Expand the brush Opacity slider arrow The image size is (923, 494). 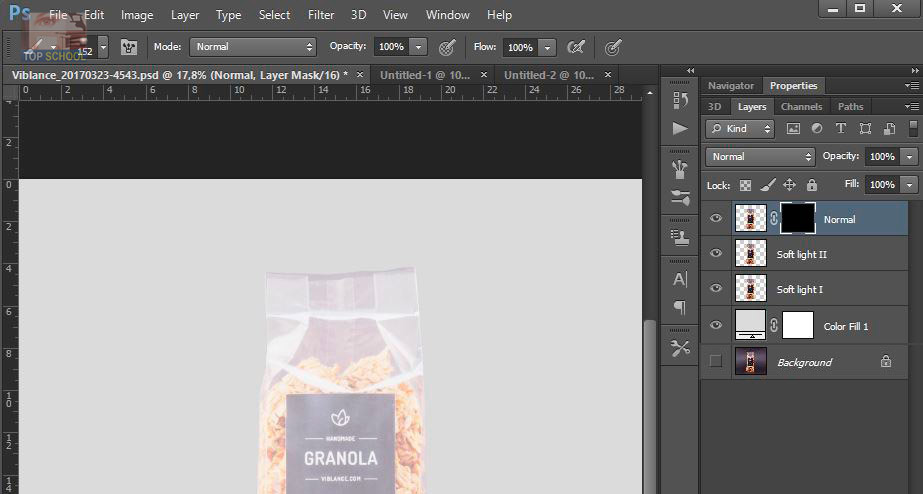[419, 47]
